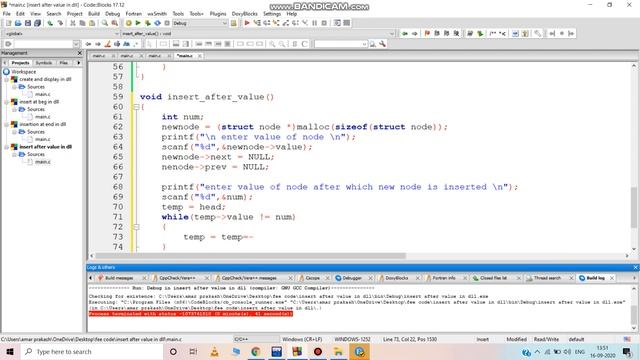Switch to the Symbols tab in Management
The height and width of the screenshot is (360, 640).
pos(44,63)
